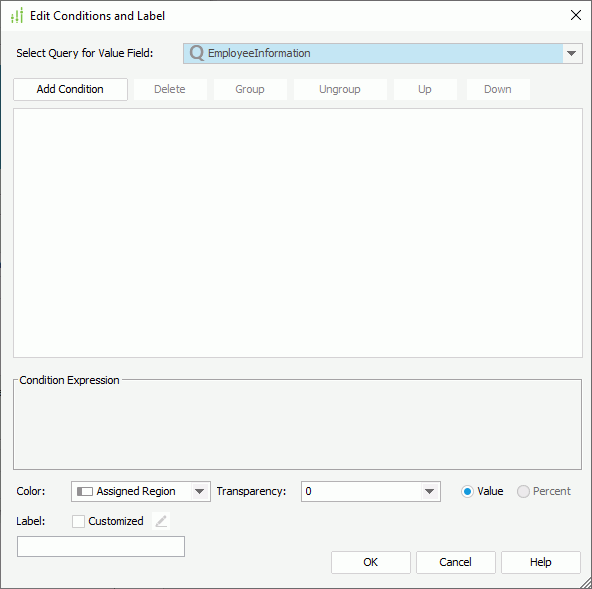Click the query magnifier Q icon
The height and width of the screenshot is (589, 592).
tap(197, 53)
